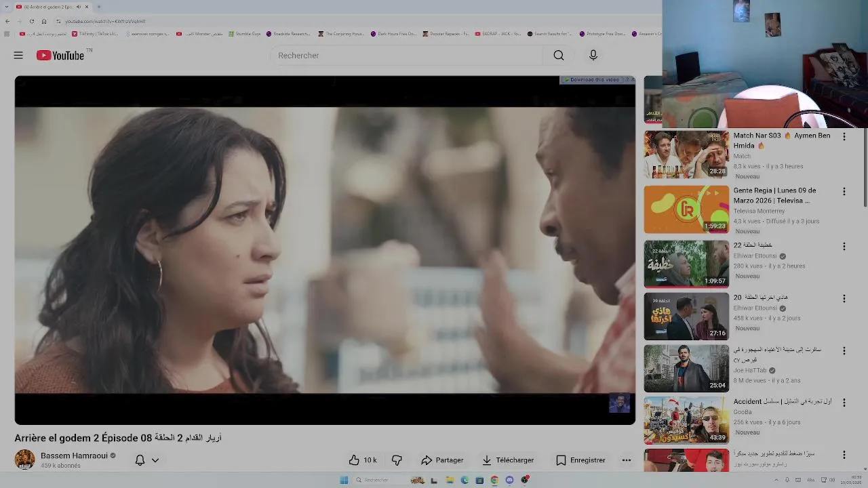Switch to Chrome in the taskbar
This screenshot has height=488, width=868.
pos(494,480)
